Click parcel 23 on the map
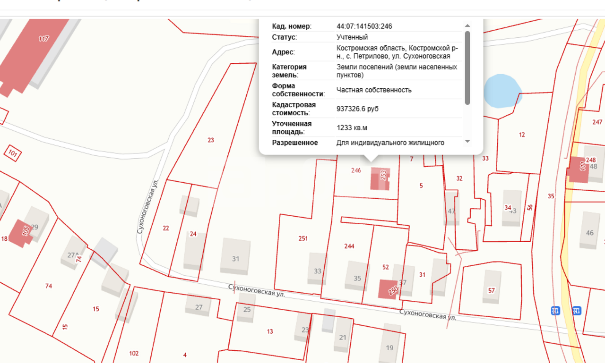 211,140
